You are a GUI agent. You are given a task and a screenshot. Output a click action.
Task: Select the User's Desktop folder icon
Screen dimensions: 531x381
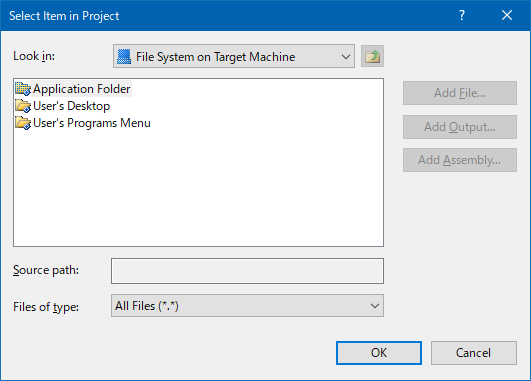[23, 106]
